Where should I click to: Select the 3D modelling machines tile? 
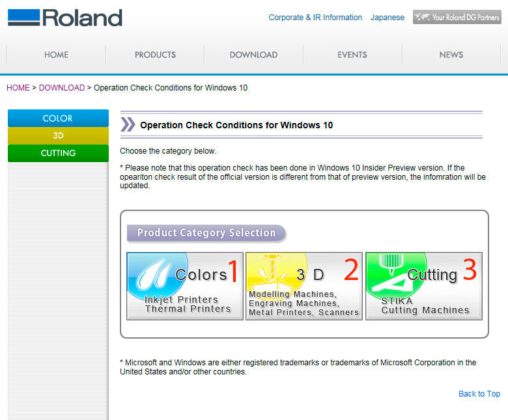point(304,286)
